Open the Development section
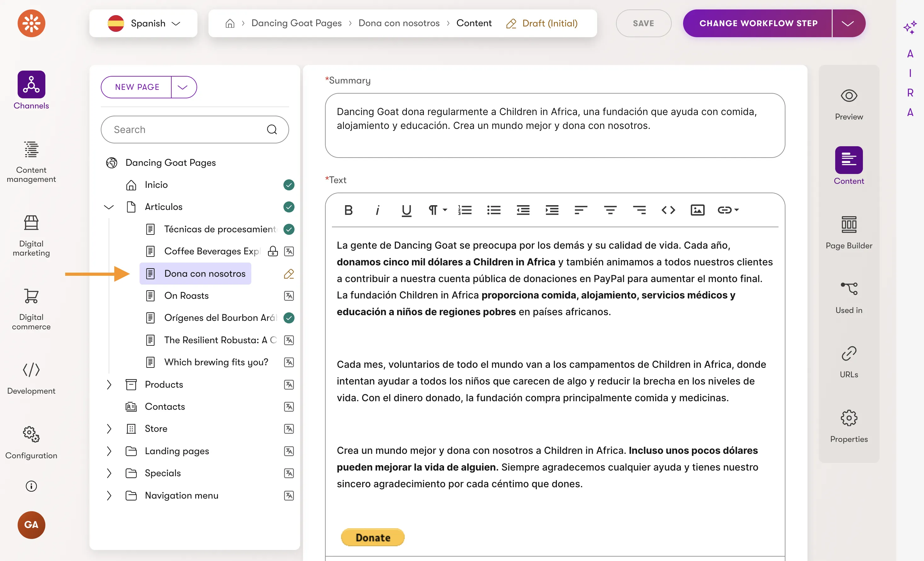The height and width of the screenshot is (561, 924). (x=31, y=378)
